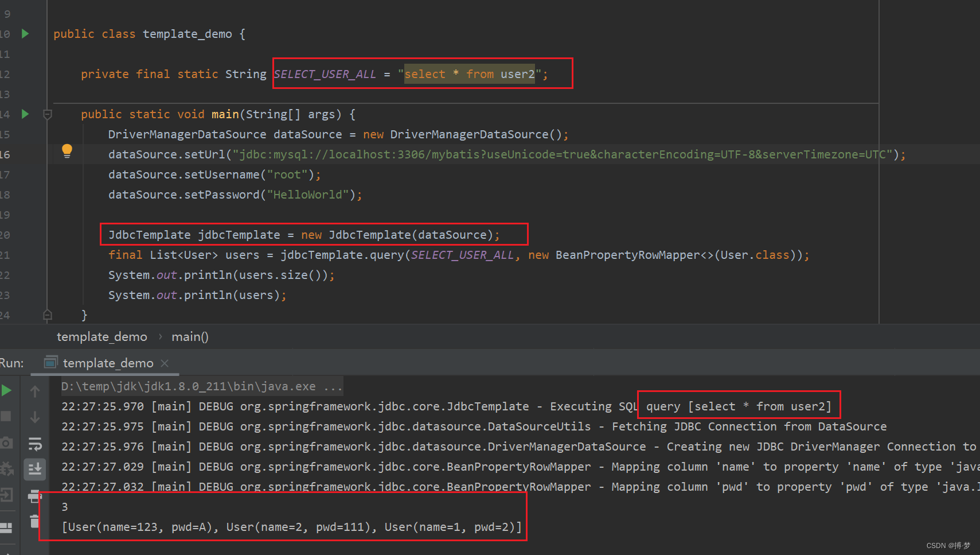Image resolution: width=980 pixels, height=555 pixels.
Task: Collapse the main method with the fold marker
Action: [x=48, y=114]
